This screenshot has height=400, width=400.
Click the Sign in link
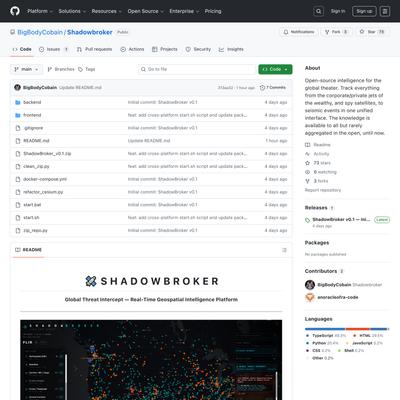338,11
